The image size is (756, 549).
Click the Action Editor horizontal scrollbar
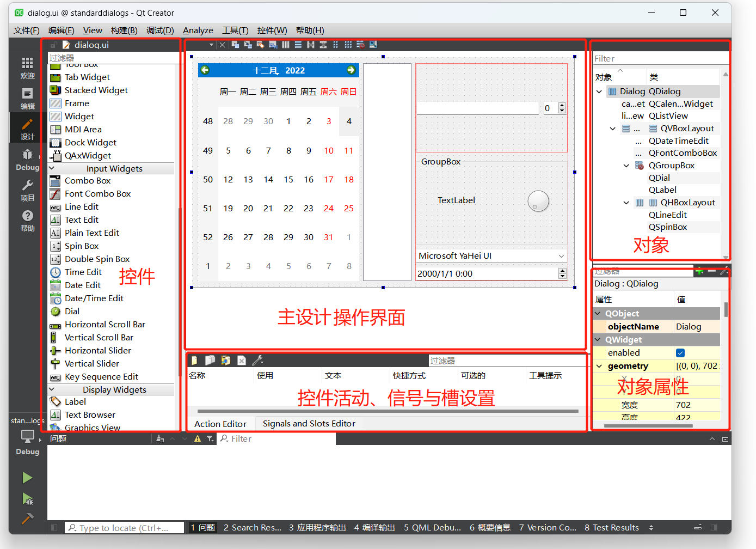(x=388, y=411)
